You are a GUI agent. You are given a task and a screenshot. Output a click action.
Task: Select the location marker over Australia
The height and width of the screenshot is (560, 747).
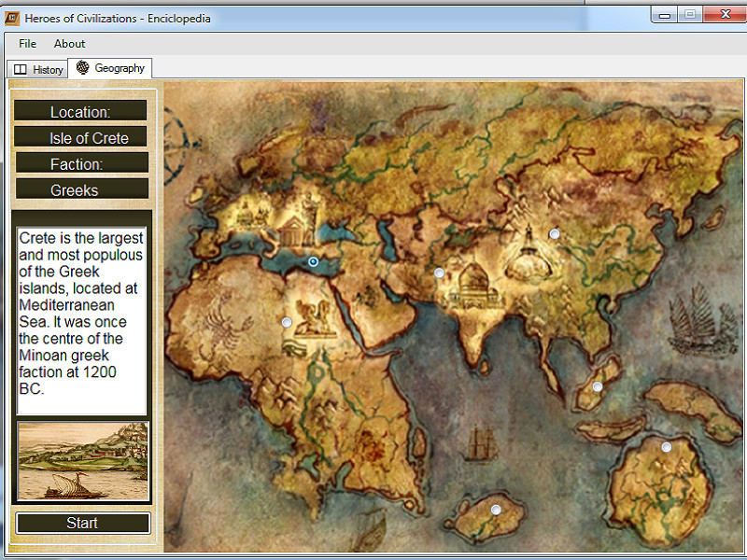pyautogui.click(x=665, y=446)
